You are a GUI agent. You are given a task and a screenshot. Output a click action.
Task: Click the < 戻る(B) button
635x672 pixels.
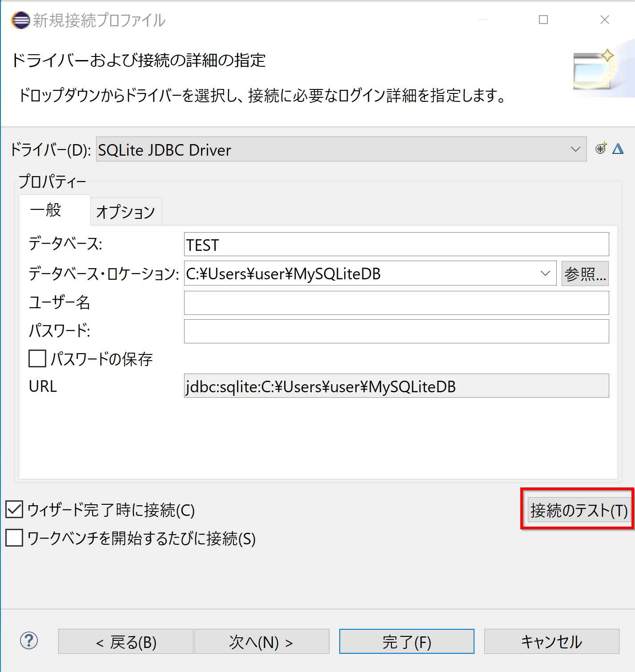click(x=126, y=641)
